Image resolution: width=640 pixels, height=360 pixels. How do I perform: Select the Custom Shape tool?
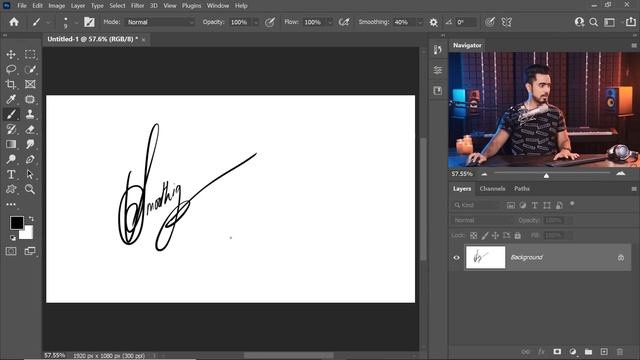(x=11, y=189)
